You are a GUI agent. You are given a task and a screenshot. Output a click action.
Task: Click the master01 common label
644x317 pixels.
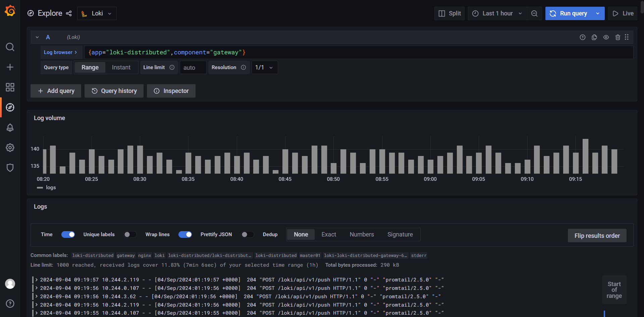tap(310, 256)
